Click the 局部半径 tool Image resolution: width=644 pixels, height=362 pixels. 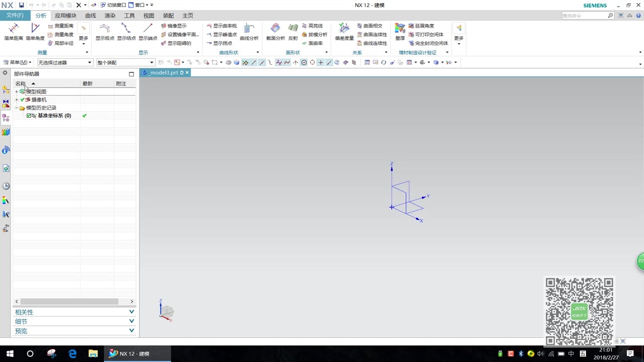coord(60,43)
